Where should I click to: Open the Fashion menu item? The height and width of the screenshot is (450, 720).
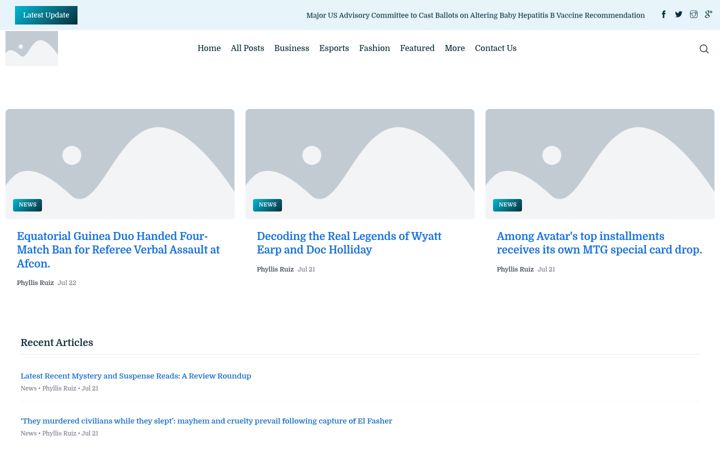point(374,48)
